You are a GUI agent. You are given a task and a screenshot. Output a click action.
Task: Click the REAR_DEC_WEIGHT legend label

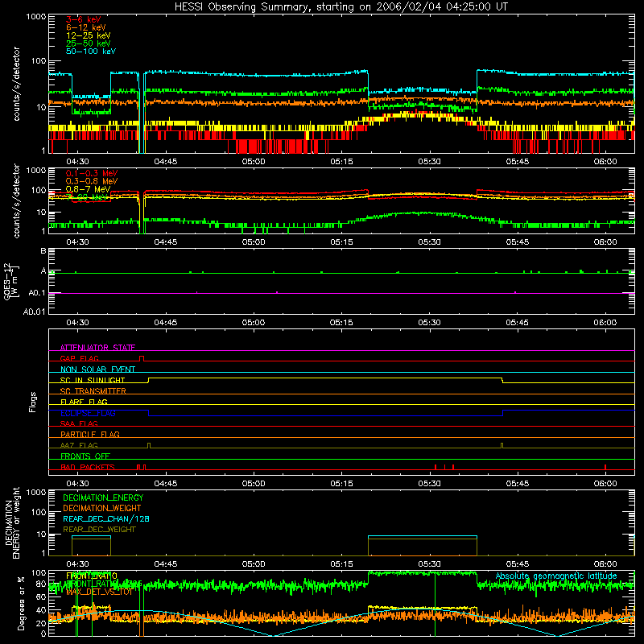(99, 530)
